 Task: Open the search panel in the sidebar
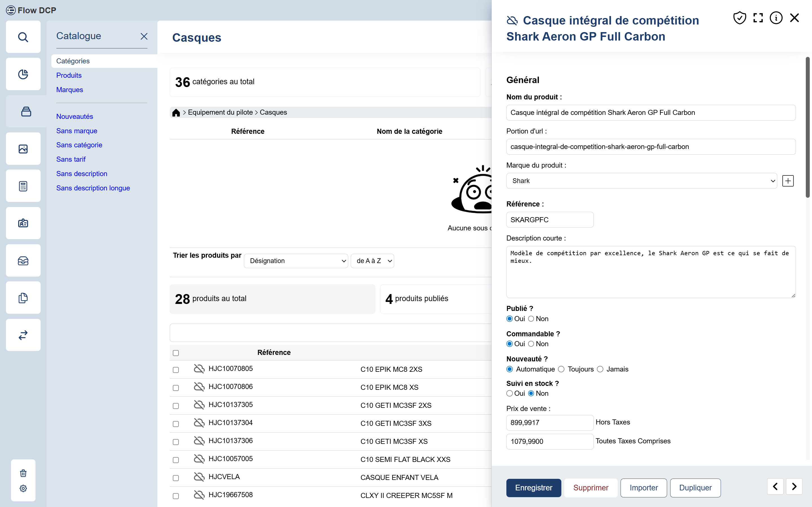click(x=23, y=37)
